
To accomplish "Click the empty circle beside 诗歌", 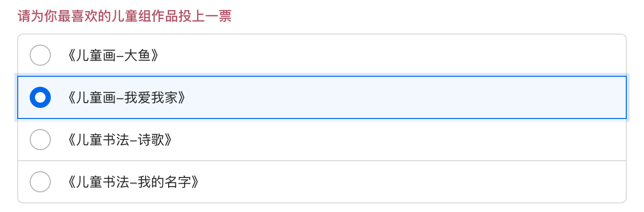I will tap(40, 140).
